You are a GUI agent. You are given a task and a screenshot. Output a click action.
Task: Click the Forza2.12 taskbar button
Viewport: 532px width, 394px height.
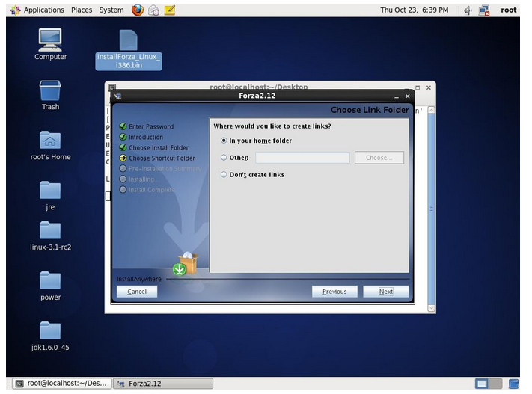[163, 384]
